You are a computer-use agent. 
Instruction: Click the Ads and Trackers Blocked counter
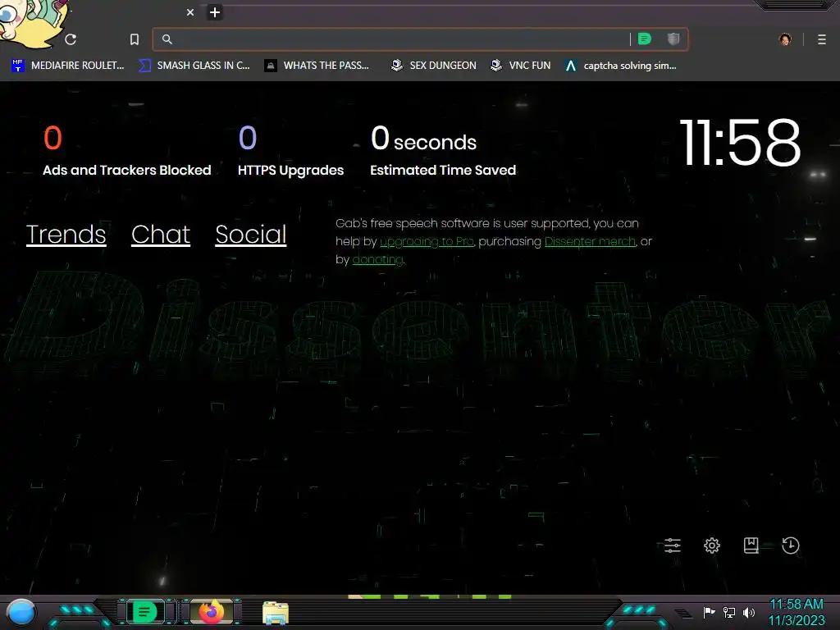pyautogui.click(x=127, y=151)
